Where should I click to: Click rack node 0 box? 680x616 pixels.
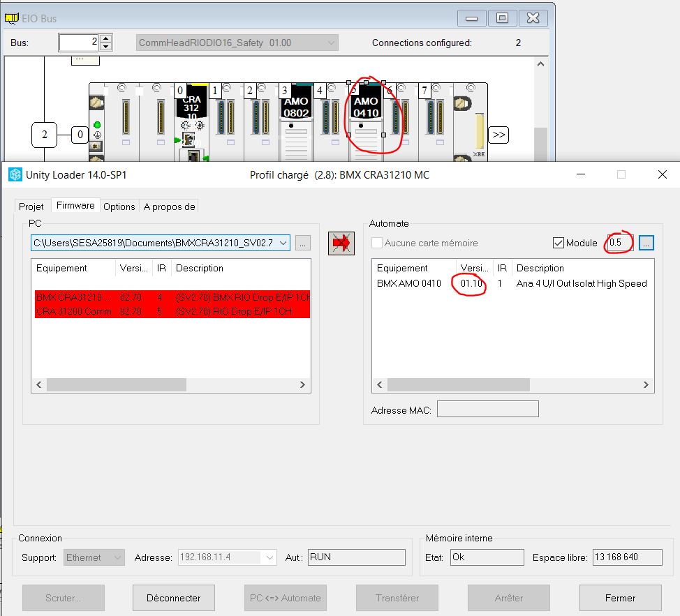pyautogui.click(x=80, y=135)
